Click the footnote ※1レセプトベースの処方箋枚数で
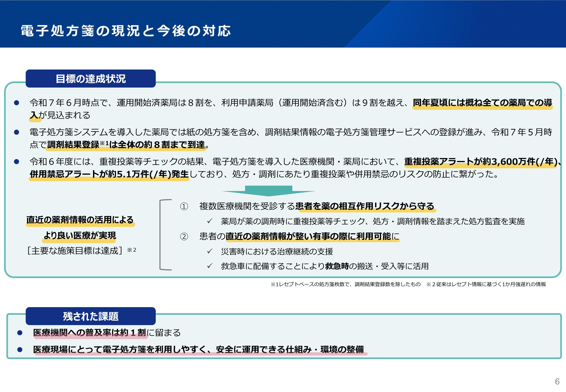The width and height of the screenshot is (566, 392). pos(345,284)
